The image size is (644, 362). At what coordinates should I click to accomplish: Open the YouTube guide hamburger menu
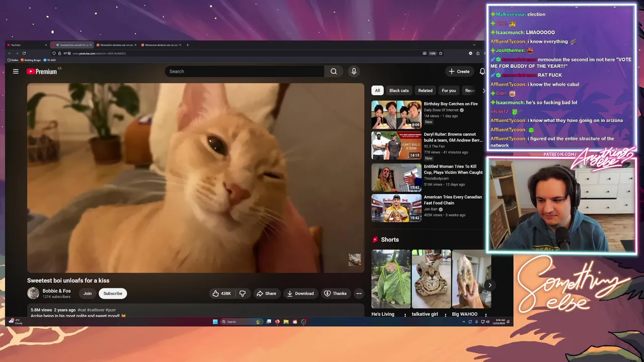click(x=16, y=71)
